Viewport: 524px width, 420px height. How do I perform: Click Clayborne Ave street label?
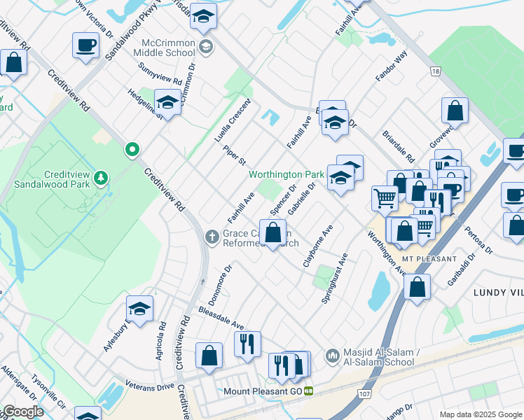[318, 246]
